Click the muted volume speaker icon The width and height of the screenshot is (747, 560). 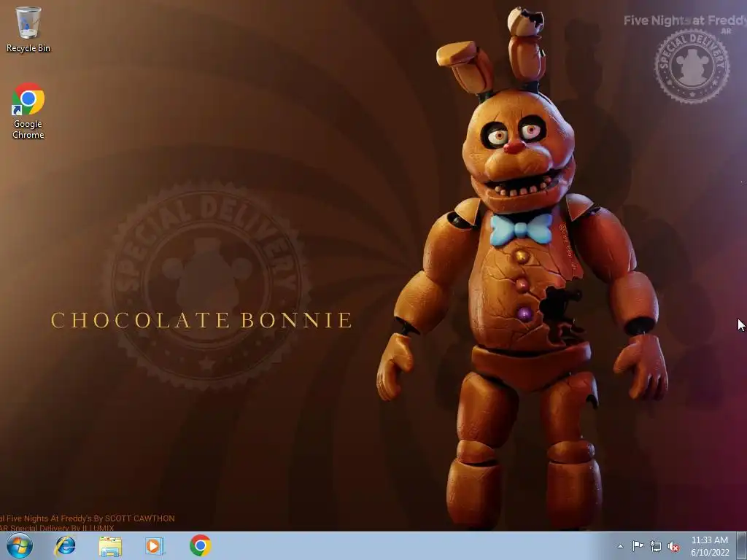click(673, 546)
